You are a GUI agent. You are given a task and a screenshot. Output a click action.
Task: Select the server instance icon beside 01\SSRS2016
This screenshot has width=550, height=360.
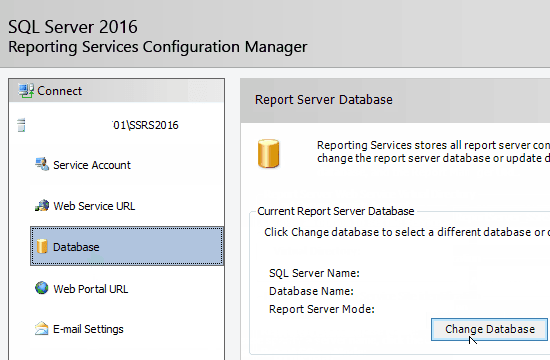tap(21, 125)
